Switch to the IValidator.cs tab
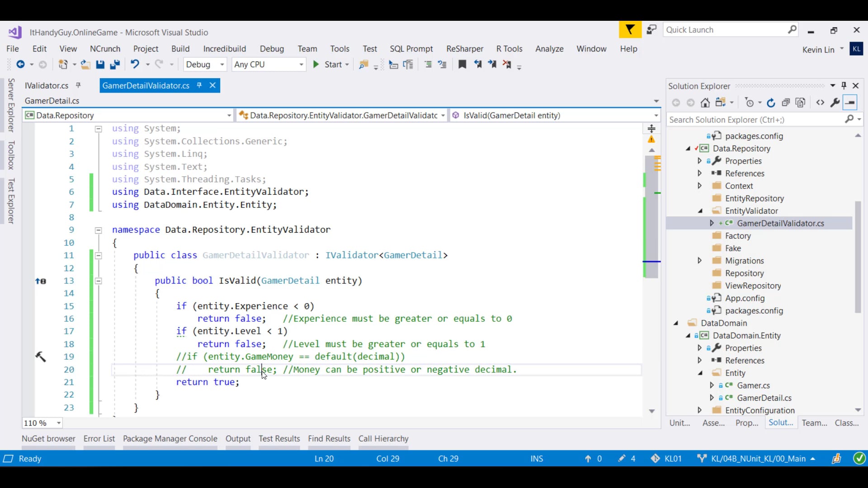The height and width of the screenshot is (488, 868). point(47,85)
